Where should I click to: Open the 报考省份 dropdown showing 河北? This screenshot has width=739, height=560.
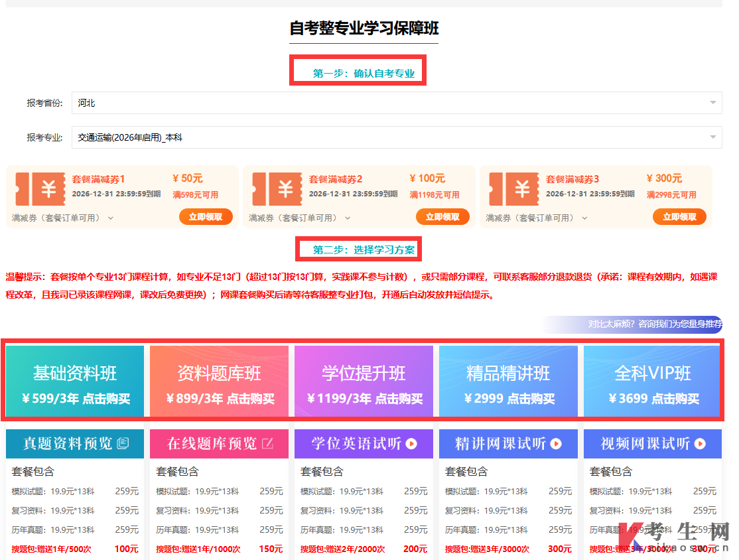(396, 103)
